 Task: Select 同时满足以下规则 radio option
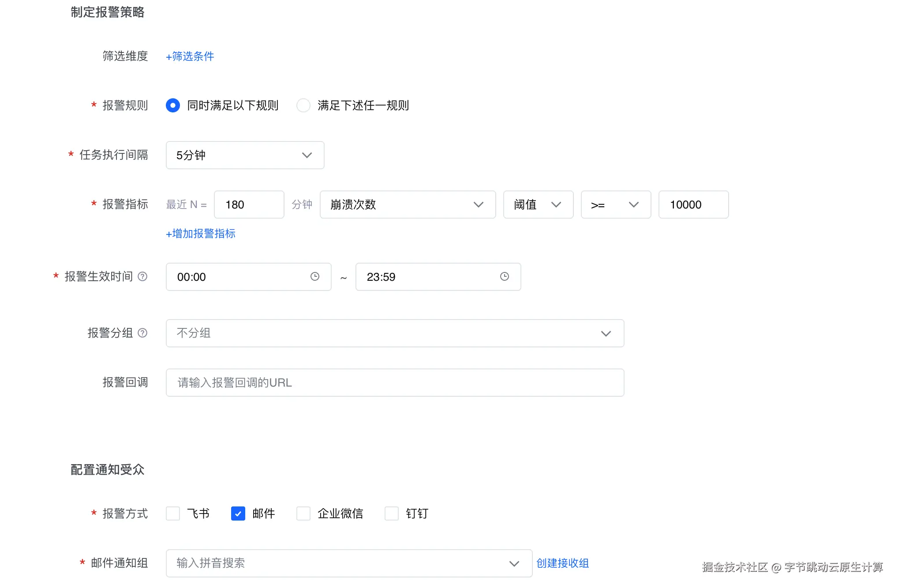173,105
